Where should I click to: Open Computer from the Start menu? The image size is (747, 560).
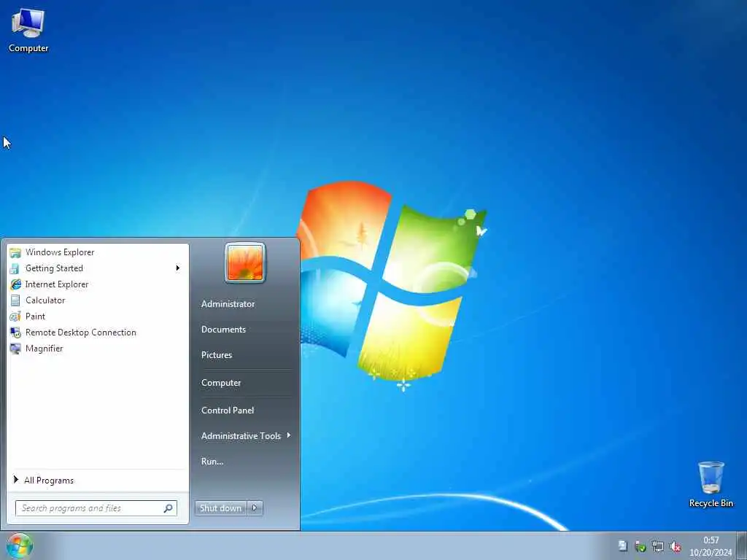click(x=221, y=383)
